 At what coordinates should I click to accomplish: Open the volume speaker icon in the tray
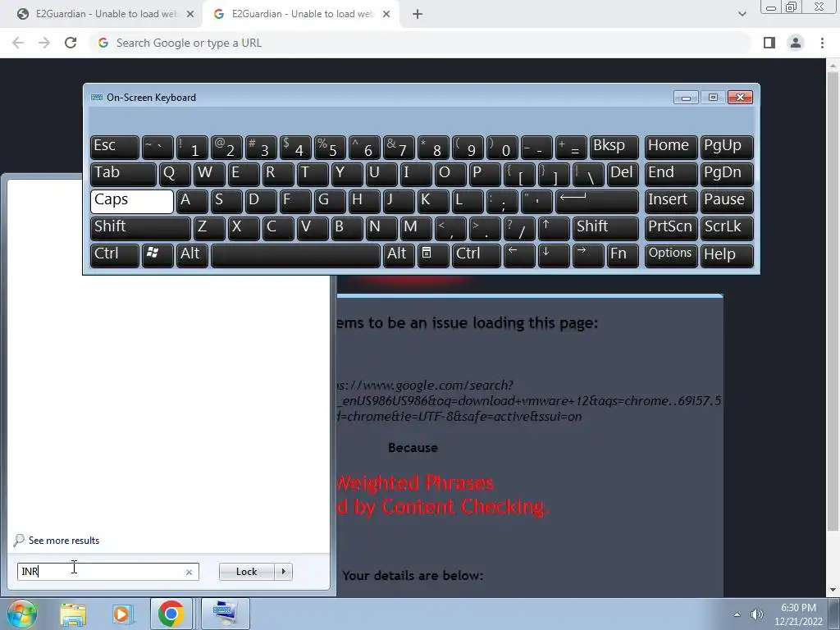[756, 614]
